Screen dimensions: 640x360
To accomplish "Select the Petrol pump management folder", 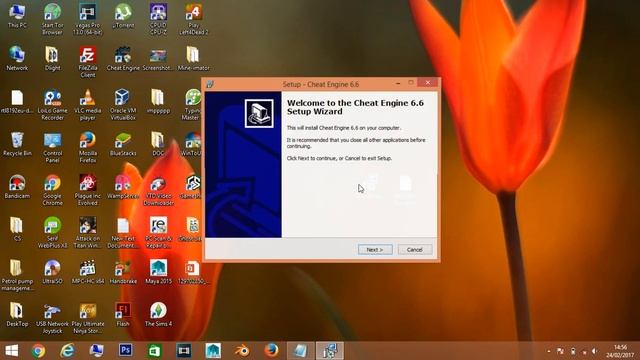I will pos(17,276).
